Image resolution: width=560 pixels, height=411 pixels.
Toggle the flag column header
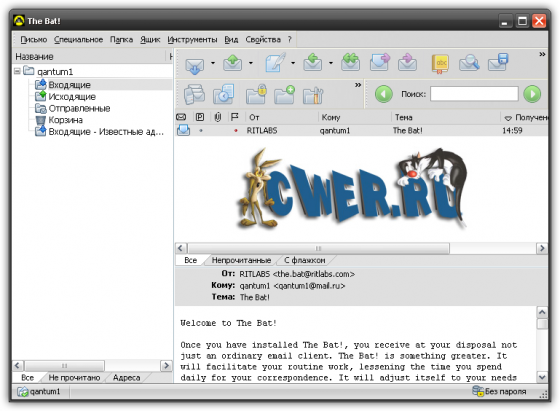[x=235, y=117]
